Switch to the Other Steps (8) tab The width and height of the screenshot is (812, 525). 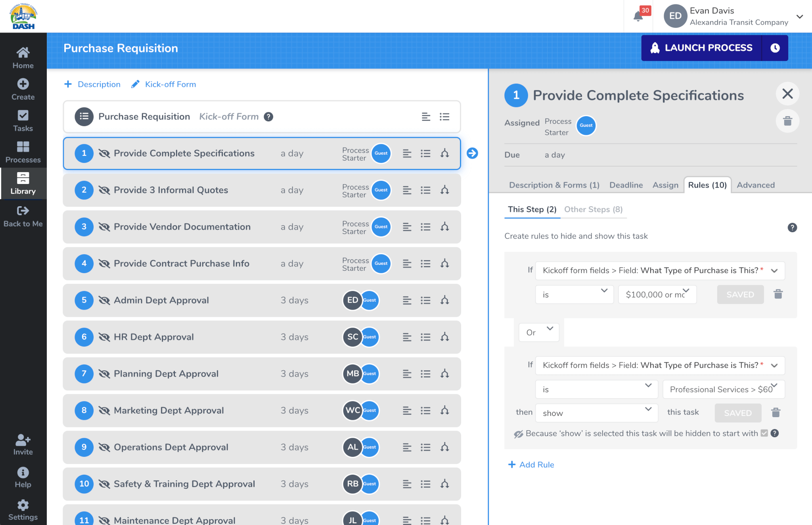(x=593, y=209)
